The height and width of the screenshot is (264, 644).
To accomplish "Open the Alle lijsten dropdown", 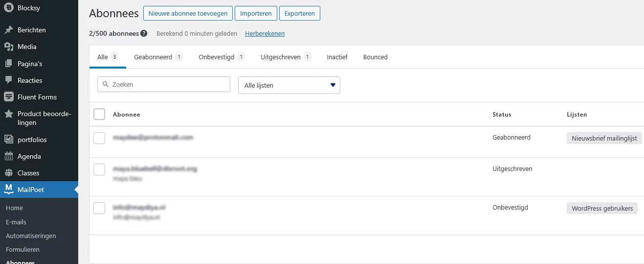I will point(289,85).
